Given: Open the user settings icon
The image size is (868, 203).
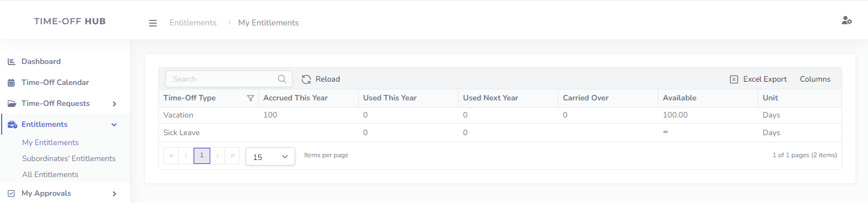Looking at the screenshot, I should point(846,20).
